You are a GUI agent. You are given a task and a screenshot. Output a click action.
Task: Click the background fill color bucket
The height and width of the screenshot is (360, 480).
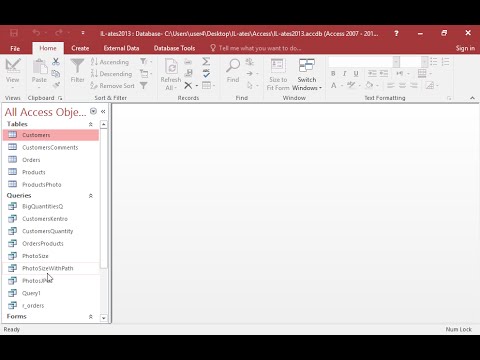369,85
